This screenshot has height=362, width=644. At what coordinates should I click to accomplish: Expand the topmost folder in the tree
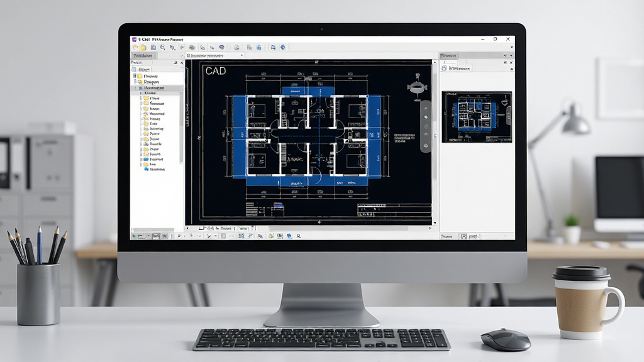coord(135,76)
